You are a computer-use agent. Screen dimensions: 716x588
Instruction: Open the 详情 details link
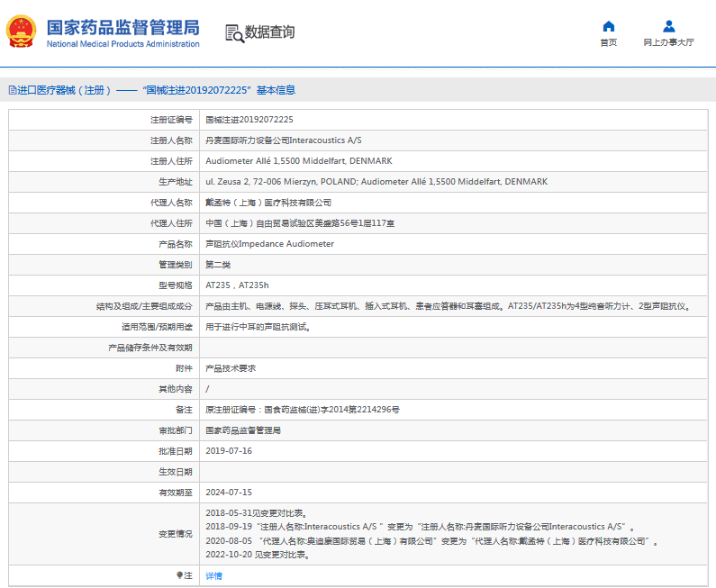[213, 575]
